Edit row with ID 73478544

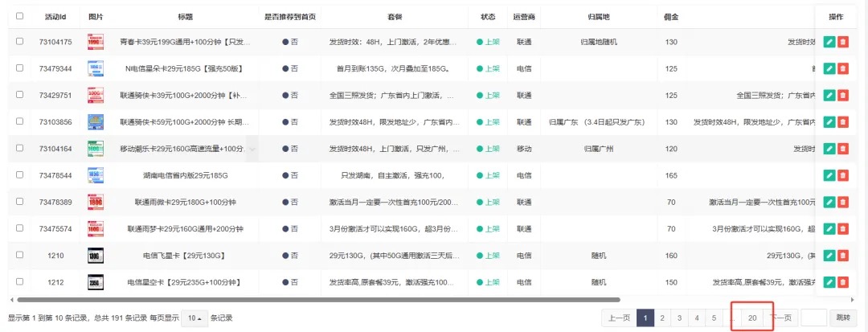pyautogui.click(x=829, y=175)
